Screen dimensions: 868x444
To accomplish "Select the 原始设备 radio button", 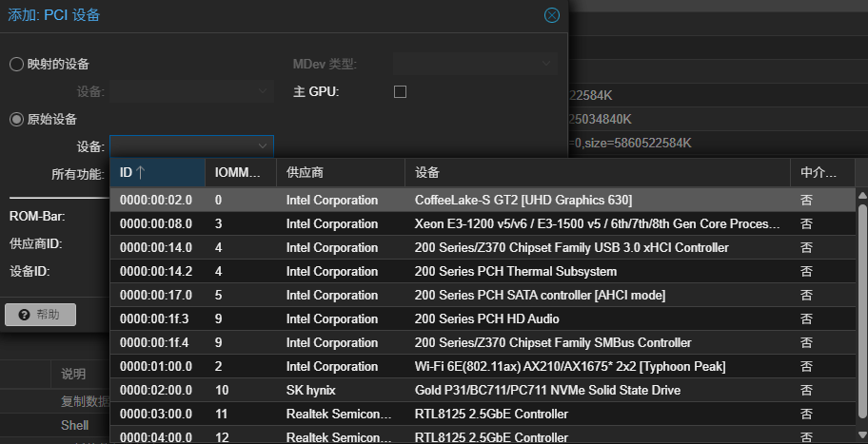I will click(16, 119).
